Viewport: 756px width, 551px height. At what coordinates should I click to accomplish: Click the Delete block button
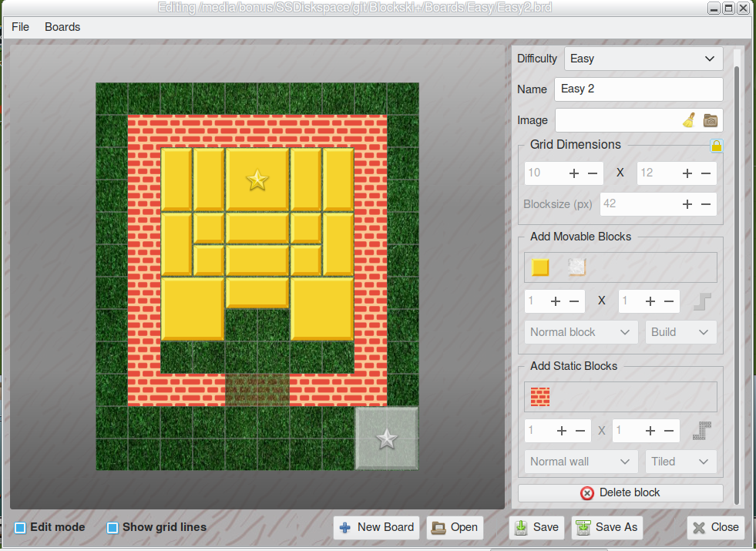620,493
